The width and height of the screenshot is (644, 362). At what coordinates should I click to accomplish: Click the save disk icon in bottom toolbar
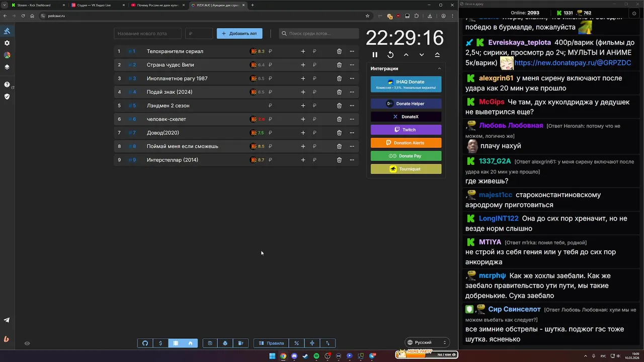[x=210, y=343]
